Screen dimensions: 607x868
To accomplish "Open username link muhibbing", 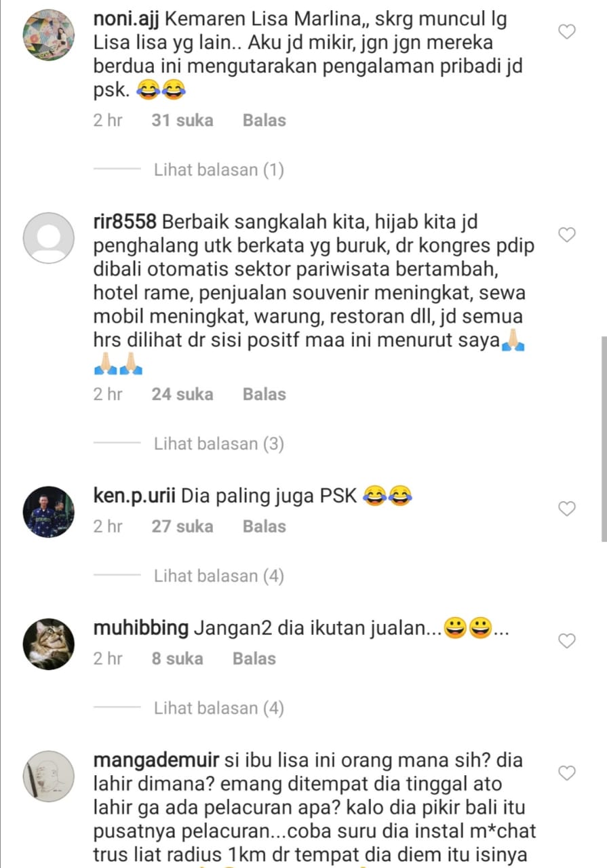I will click(141, 629).
